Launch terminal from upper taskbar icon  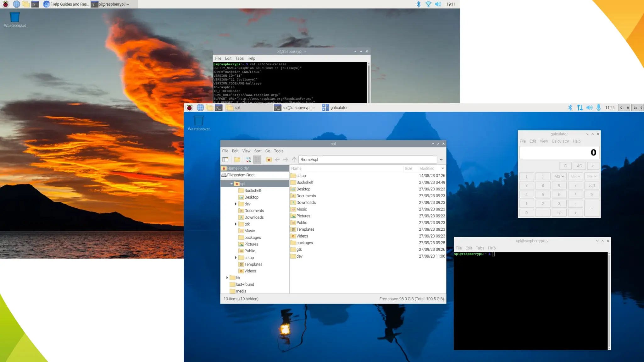35,4
